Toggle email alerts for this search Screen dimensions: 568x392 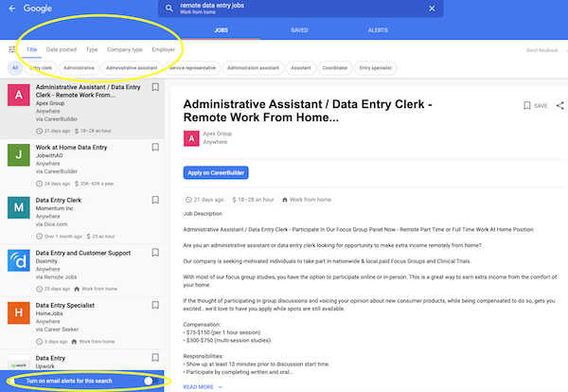[x=151, y=381]
